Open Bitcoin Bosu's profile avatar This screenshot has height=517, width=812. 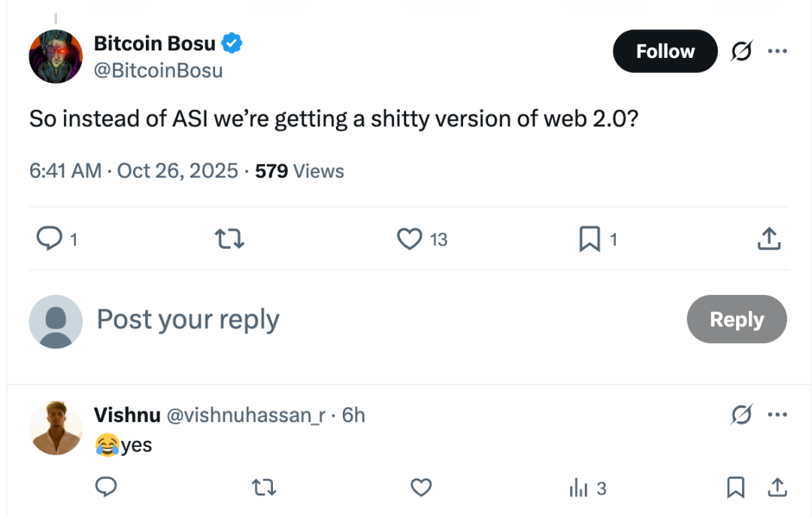click(55, 56)
